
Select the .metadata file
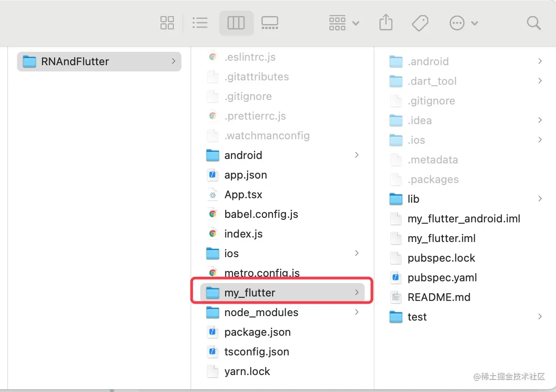[433, 160]
